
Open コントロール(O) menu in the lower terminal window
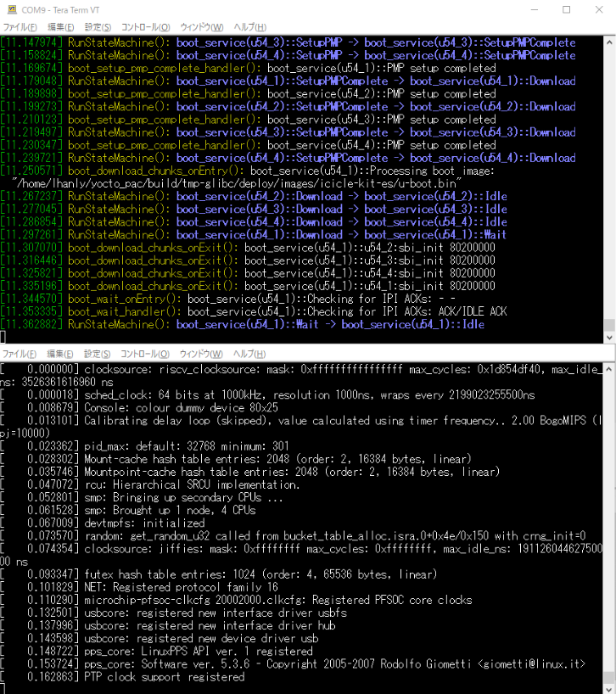(145, 354)
